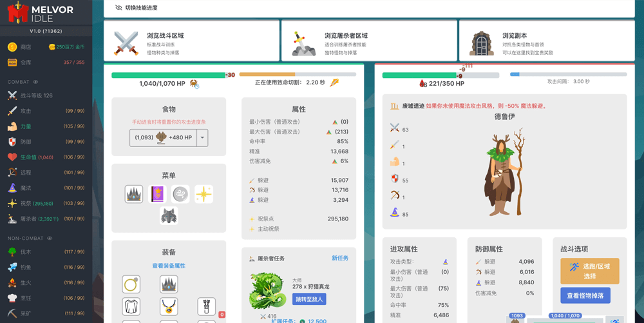Viewport: 644px width, 323px height.
Task: Toggle 切换技能进度 skill progress display
Action: (x=137, y=8)
